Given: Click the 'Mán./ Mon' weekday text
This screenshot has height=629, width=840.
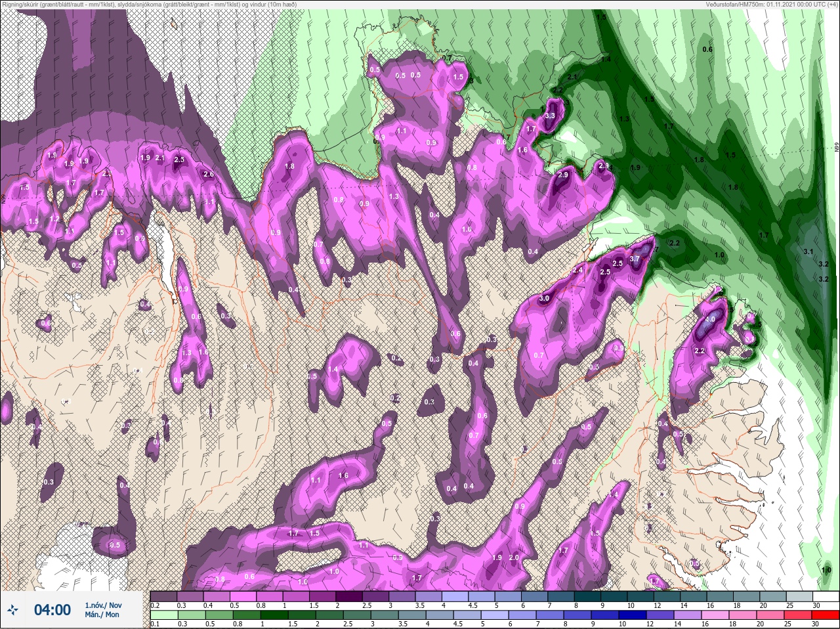Looking at the screenshot, I should tap(102, 615).
